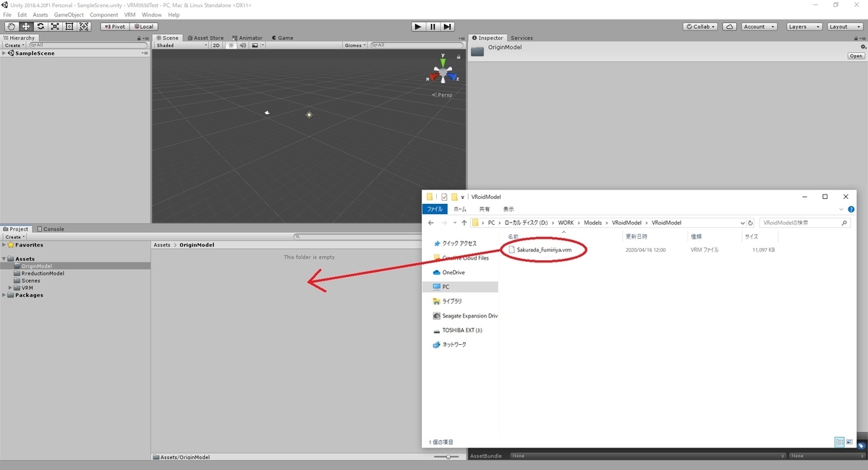Adjust the Project icon size slider
Viewport: 868px width, 470px height.
click(448, 457)
